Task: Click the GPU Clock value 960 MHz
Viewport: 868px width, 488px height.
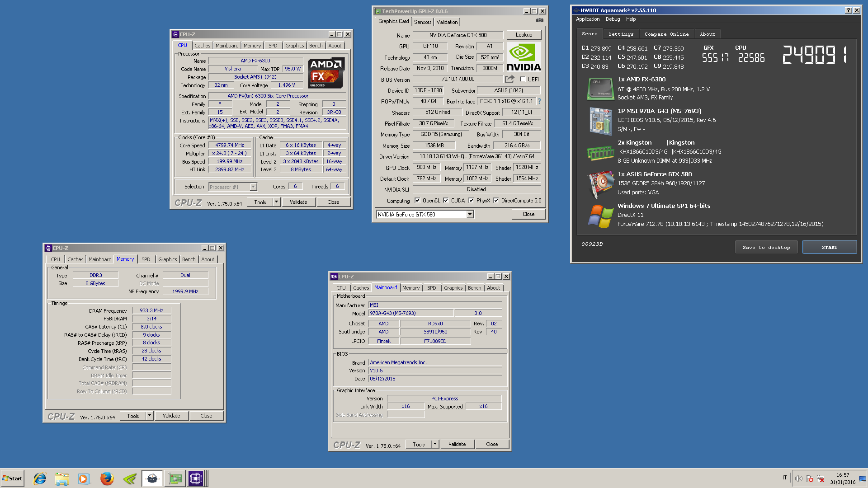Action: (x=427, y=168)
